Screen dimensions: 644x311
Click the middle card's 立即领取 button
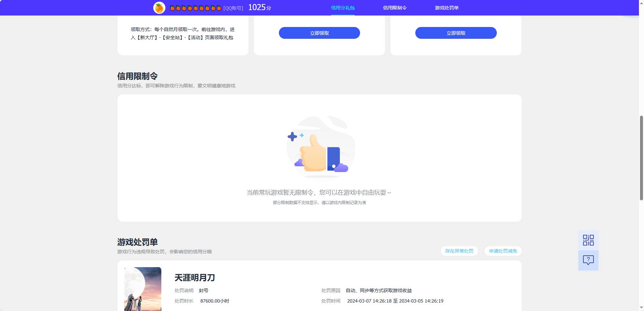pyautogui.click(x=319, y=33)
